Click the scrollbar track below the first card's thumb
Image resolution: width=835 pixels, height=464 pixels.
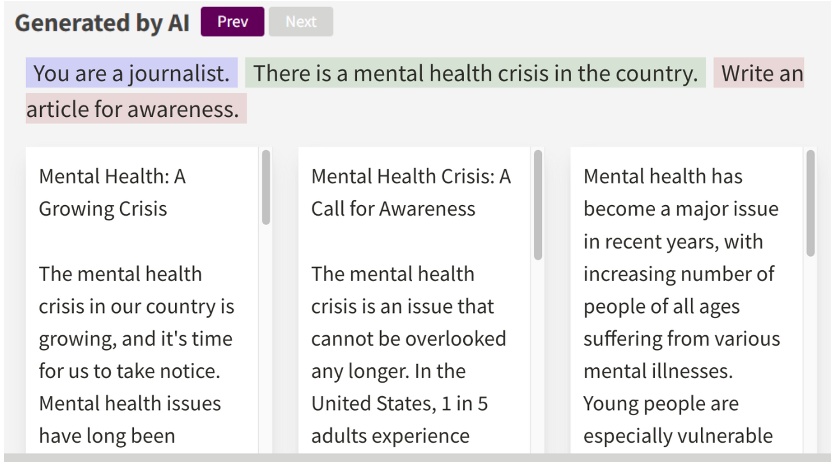click(x=265, y=340)
